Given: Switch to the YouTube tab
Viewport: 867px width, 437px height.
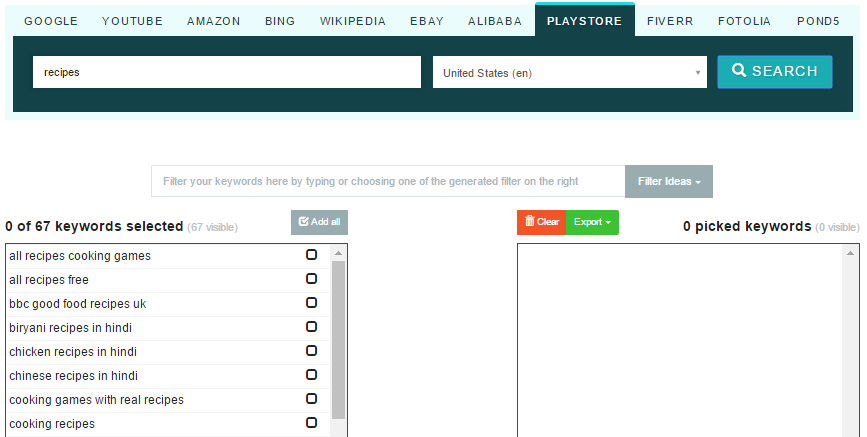Looking at the screenshot, I should click(132, 21).
